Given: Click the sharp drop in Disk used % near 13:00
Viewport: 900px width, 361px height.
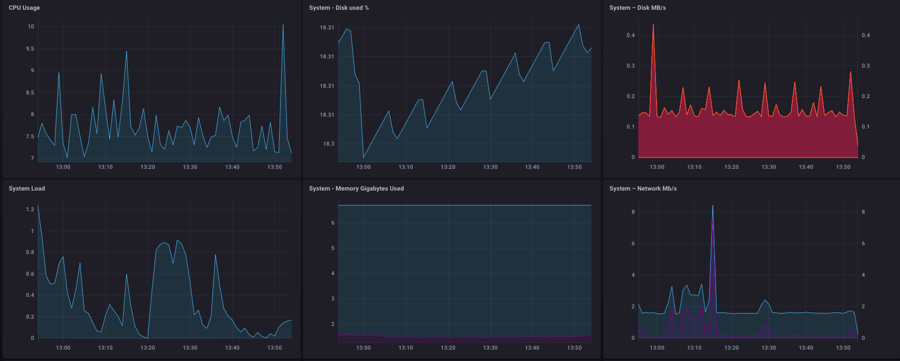Looking at the screenshot, I should click(361, 119).
